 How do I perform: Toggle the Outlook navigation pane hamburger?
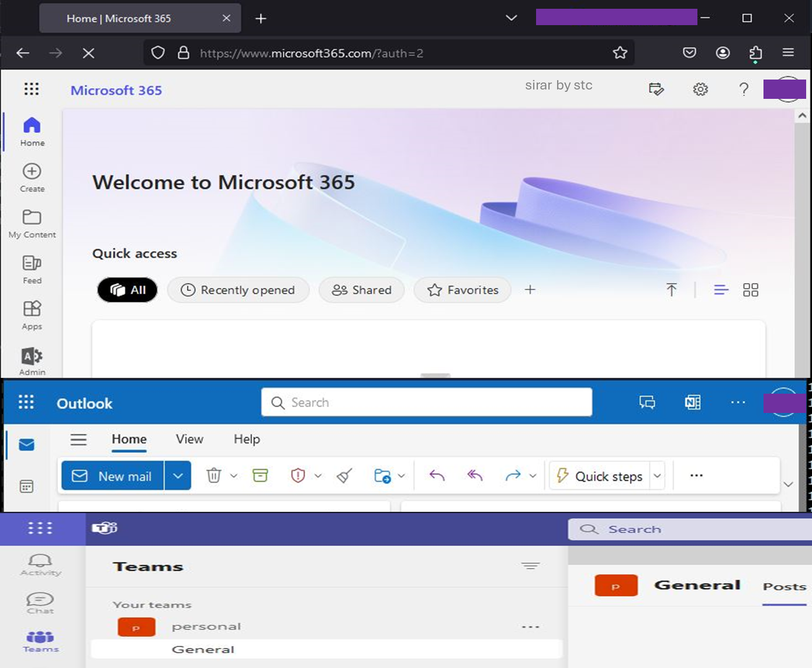tap(78, 439)
